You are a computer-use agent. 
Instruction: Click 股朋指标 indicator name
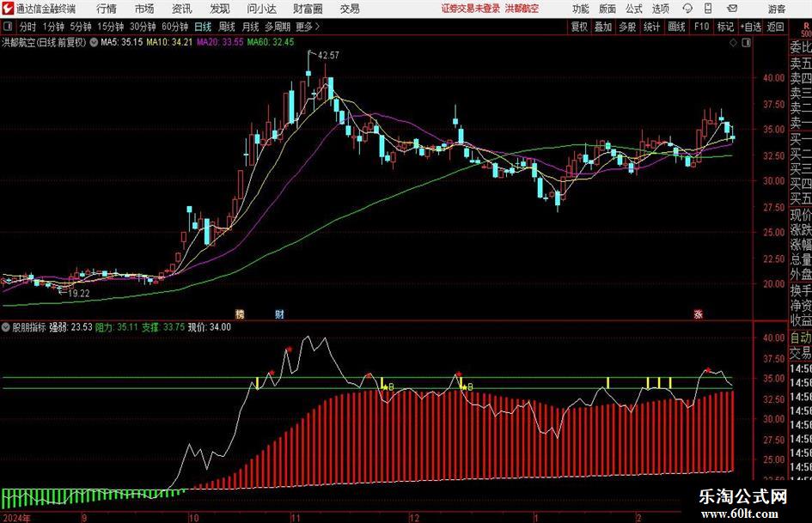29,327
